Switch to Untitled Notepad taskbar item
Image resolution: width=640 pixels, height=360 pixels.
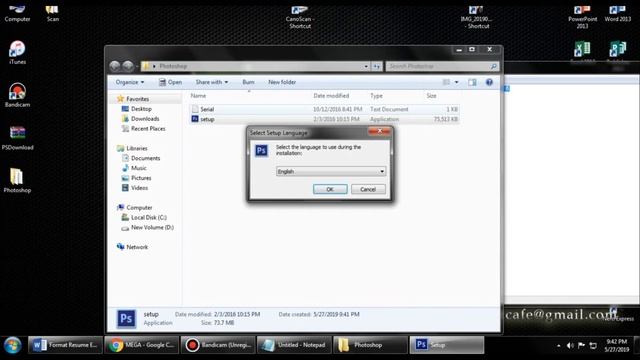(x=294, y=345)
